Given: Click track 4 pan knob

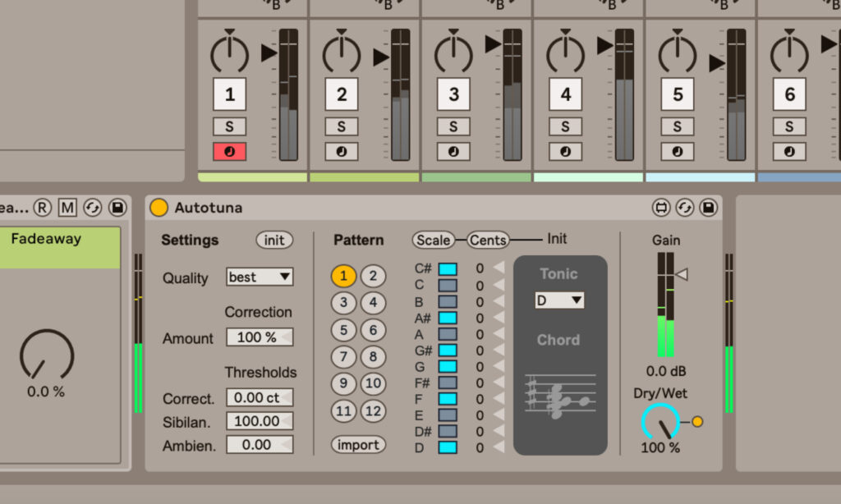Looking at the screenshot, I should point(565,53).
